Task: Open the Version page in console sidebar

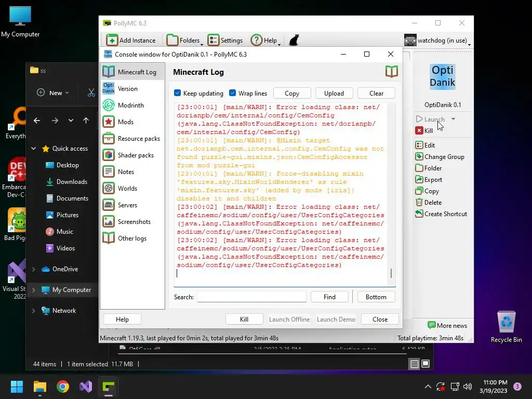Action: 132,88
